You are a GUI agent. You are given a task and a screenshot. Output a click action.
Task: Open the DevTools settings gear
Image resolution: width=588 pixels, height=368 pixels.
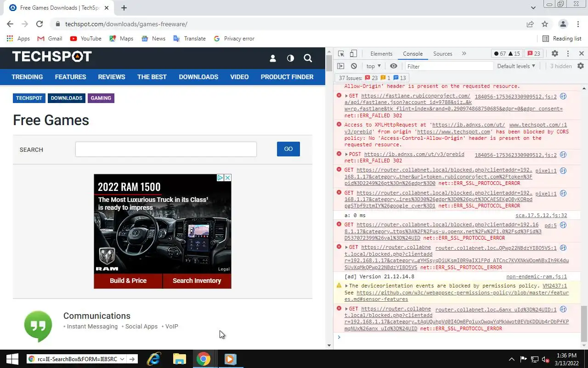point(555,54)
